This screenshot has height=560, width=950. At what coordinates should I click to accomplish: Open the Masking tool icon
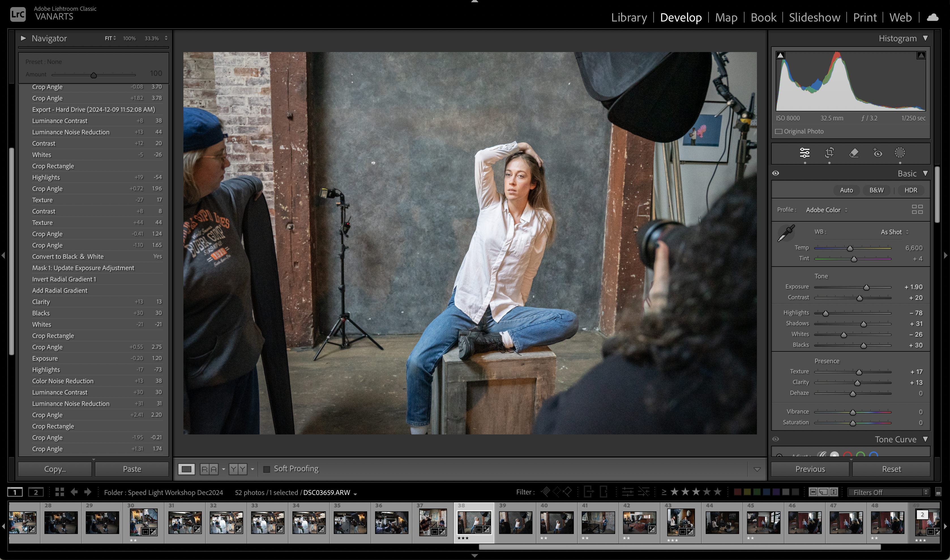pyautogui.click(x=900, y=153)
